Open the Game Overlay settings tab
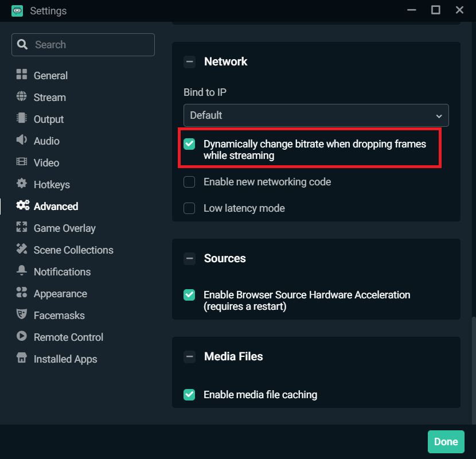Image resolution: width=476 pixels, height=459 pixels. pos(64,228)
